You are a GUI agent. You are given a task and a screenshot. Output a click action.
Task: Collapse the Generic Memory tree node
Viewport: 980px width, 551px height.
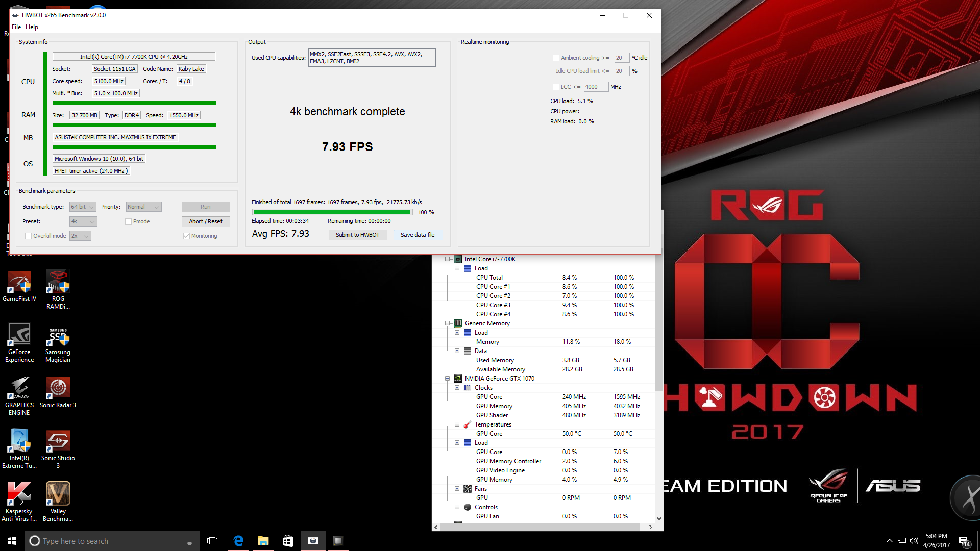click(x=447, y=323)
